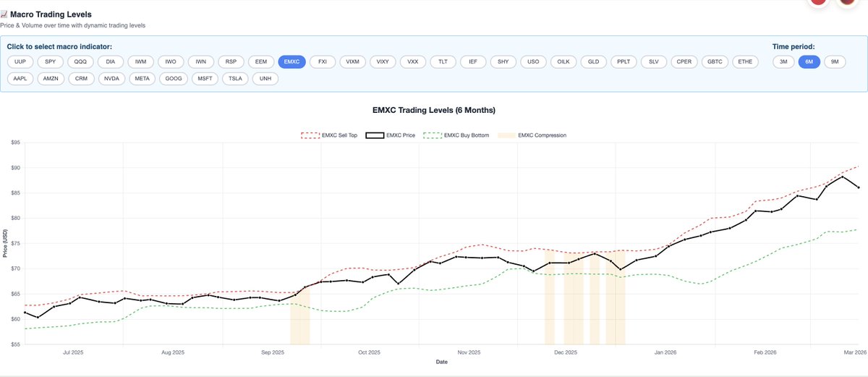Viewport: 868px width, 377px height.
Task: Select the CPER indicator
Action: [684, 62]
